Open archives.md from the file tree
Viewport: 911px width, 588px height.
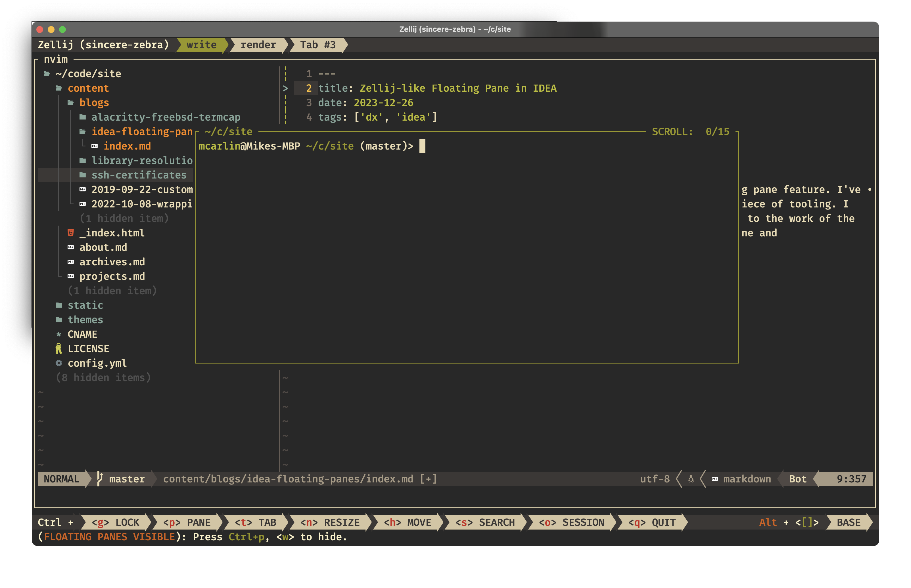pyautogui.click(x=112, y=262)
